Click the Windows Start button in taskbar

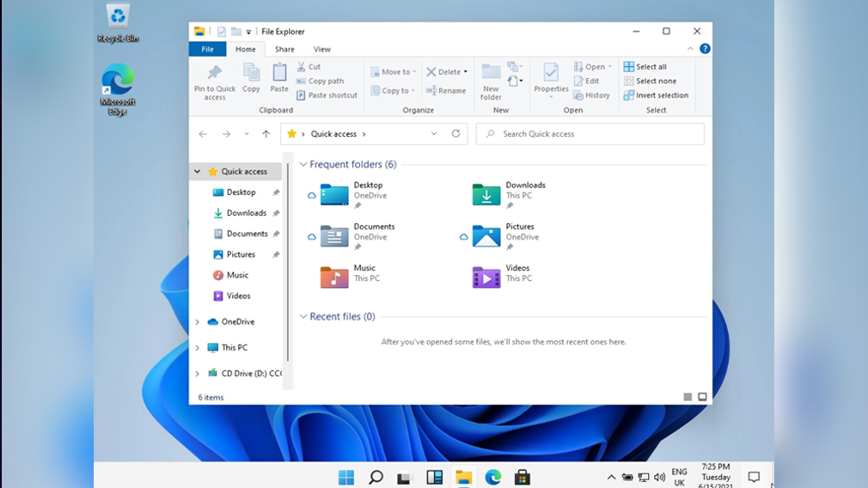[346, 477]
